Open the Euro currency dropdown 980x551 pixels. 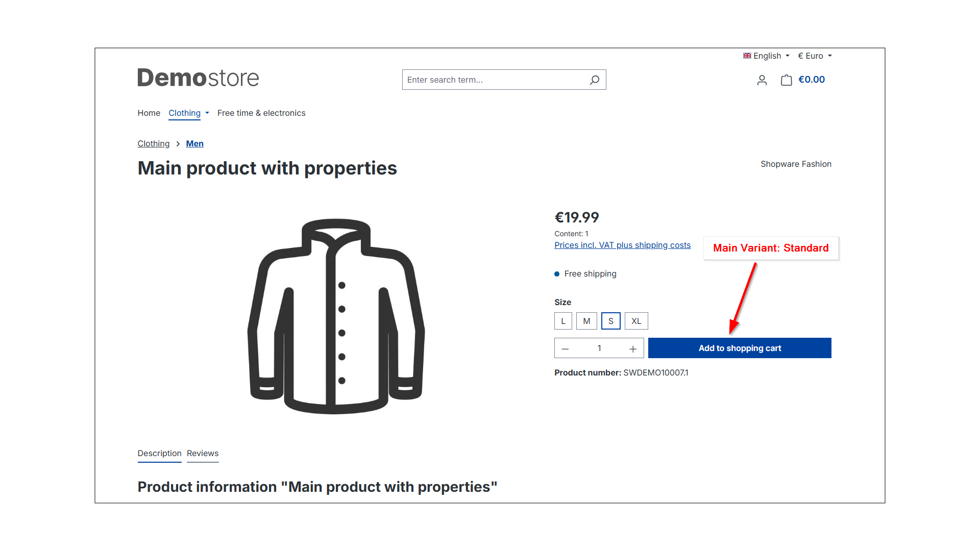point(814,56)
